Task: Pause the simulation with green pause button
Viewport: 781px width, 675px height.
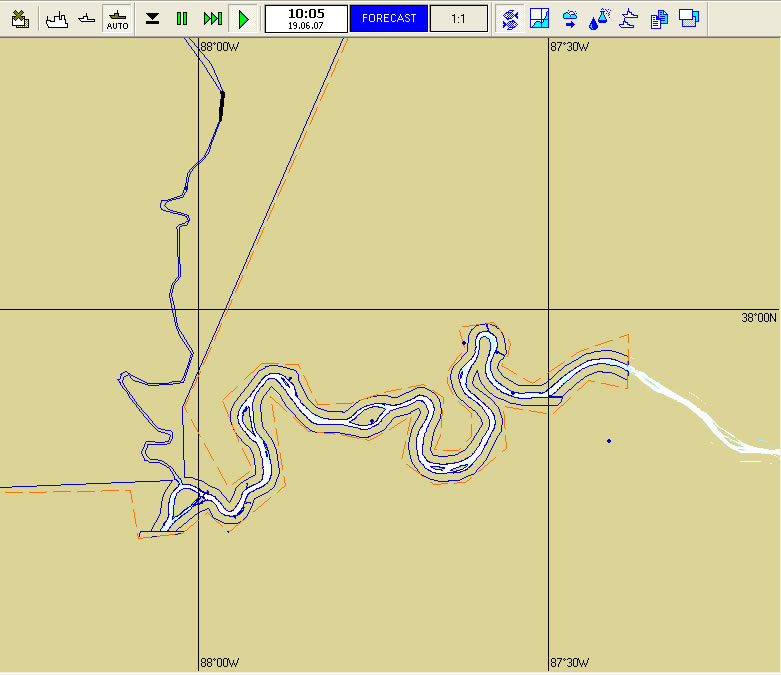Action: tap(182, 19)
